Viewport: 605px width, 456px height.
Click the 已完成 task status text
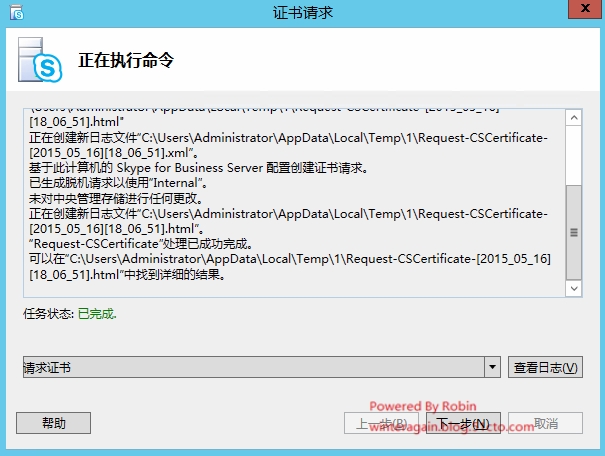(x=97, y=314)
